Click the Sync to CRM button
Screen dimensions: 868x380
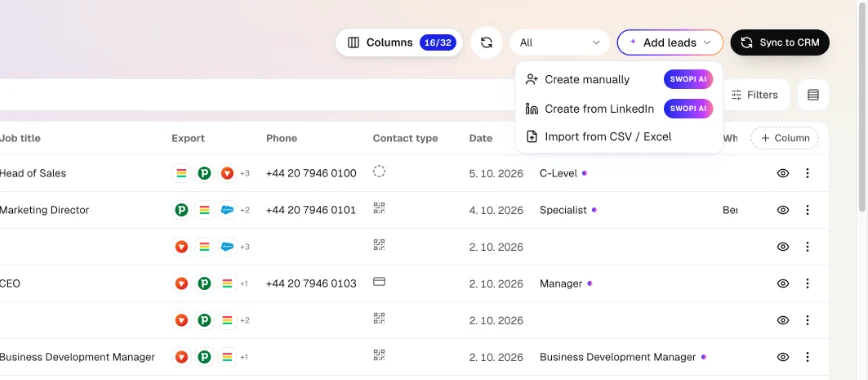point(779,43)
